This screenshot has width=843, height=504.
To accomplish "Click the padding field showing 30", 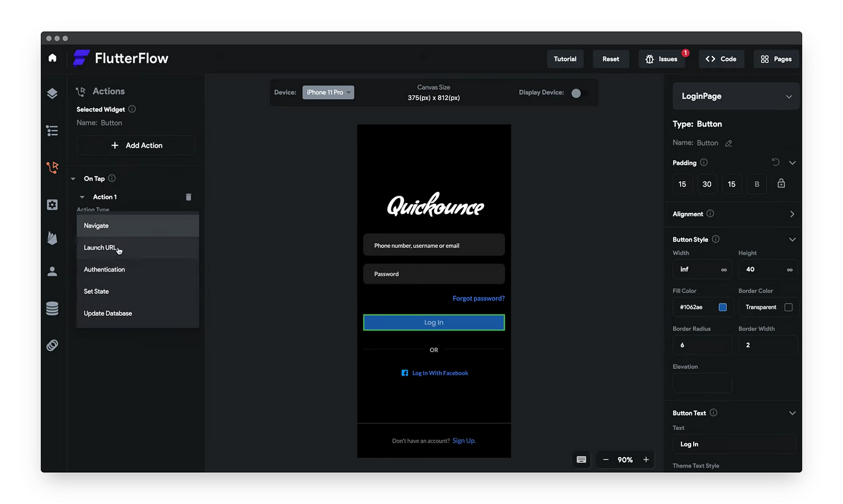I will [x=707, y=184].
